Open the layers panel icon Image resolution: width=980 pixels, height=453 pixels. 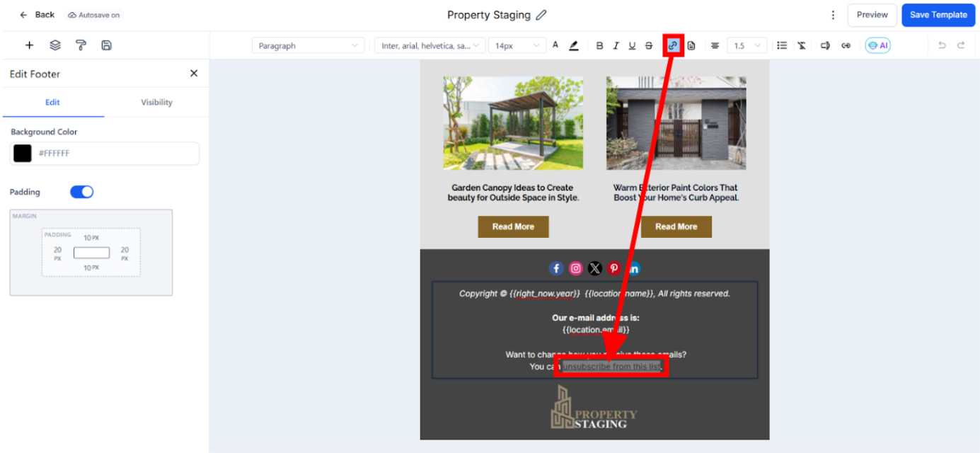[55, 45]
